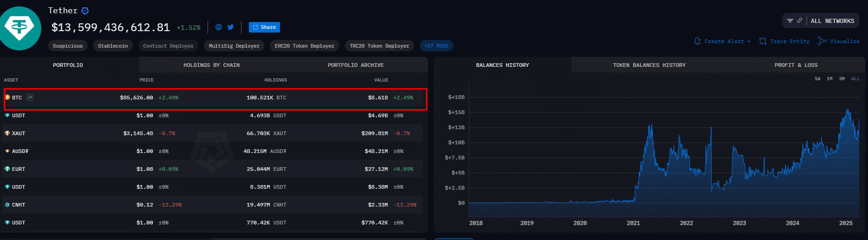This screenshot has height=240, width=868.
Task: Sort the table by VALUE column
Action: [381, 80]
